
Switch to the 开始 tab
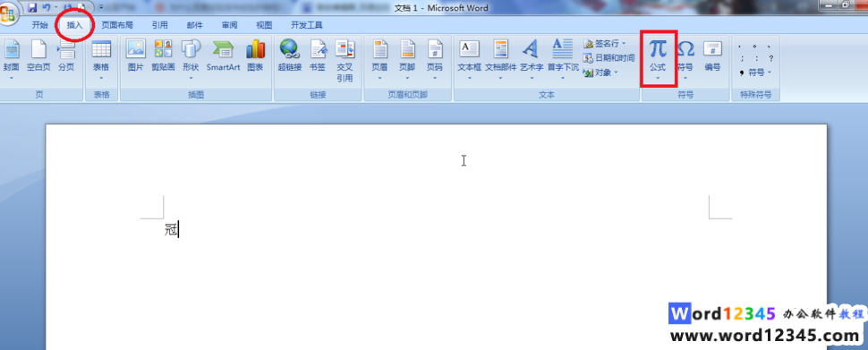pyautogui.click(x=40, y=25)
